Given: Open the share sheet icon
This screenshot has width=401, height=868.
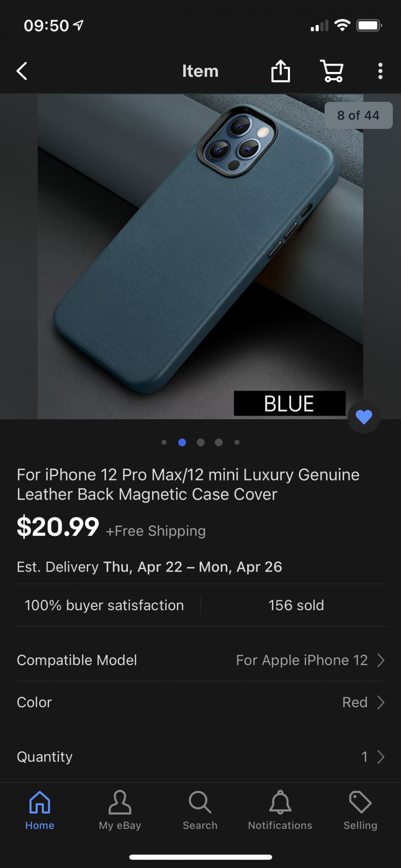Looking at the screenshot, I should pos(280,71).
